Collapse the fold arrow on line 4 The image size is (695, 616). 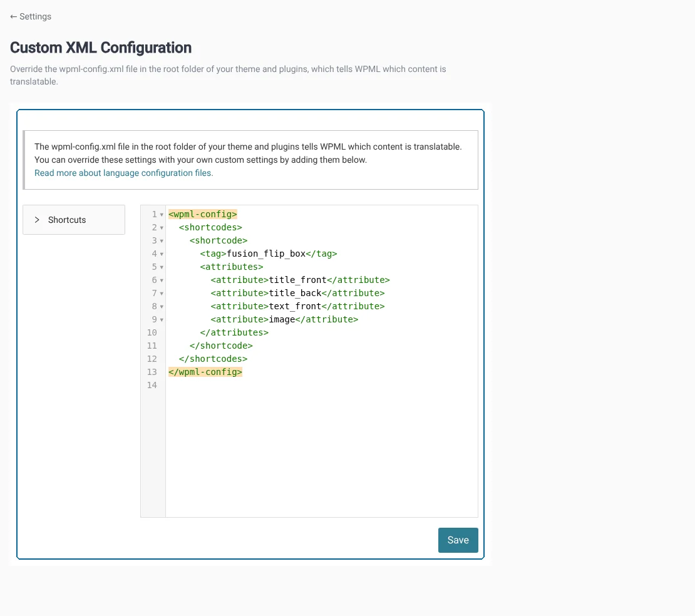coord(162,254)
